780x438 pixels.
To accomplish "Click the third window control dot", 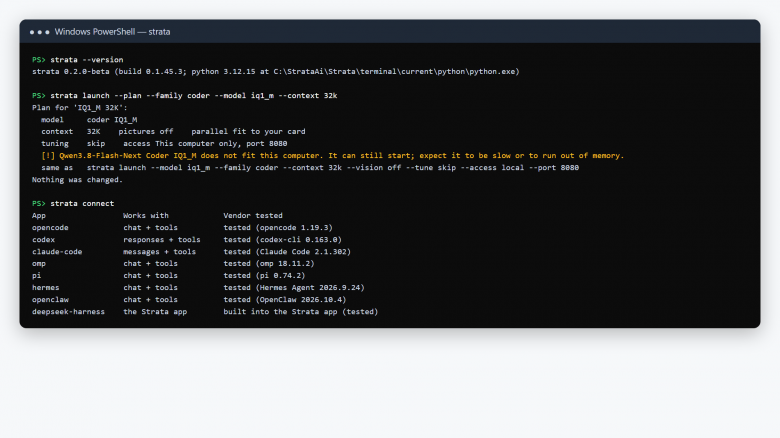I will (x=47, y=32).
